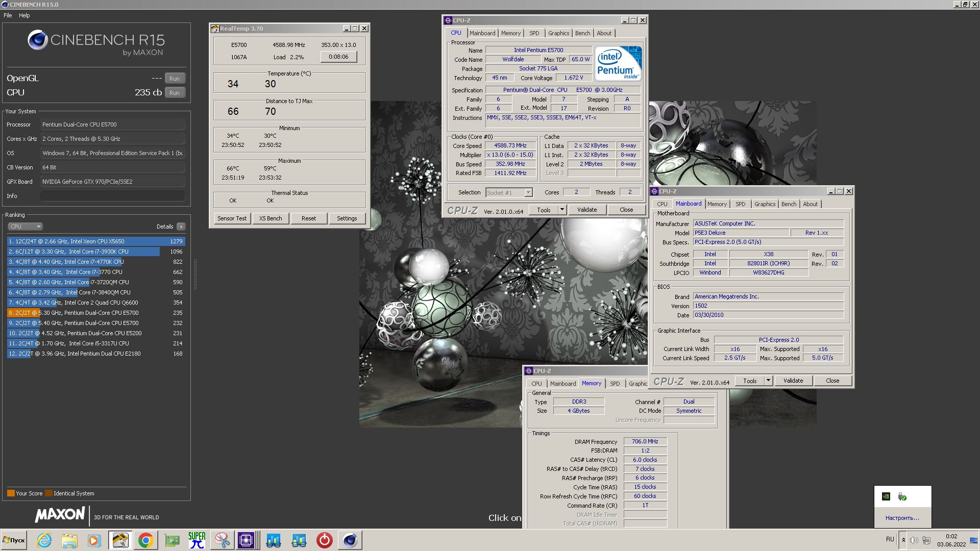980x551 pixels.
Task: Open the File menu in Cinebench
Action: 8,15
